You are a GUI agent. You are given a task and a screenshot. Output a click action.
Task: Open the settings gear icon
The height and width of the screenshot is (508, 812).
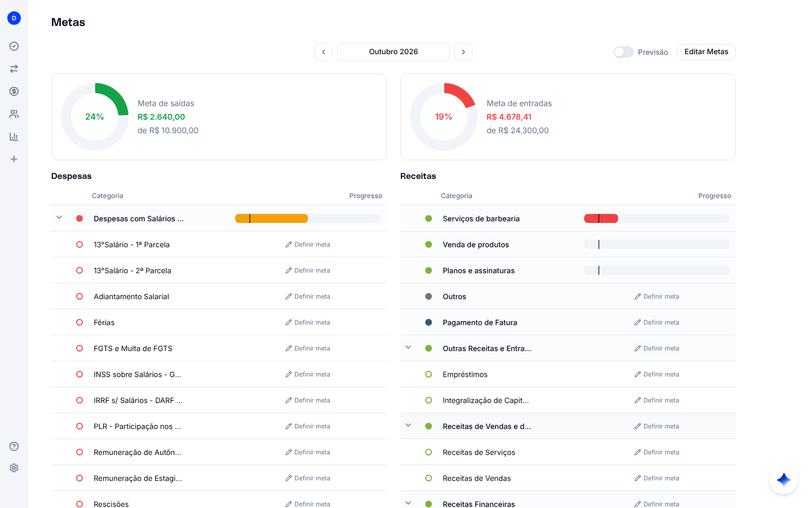point(14,468)
